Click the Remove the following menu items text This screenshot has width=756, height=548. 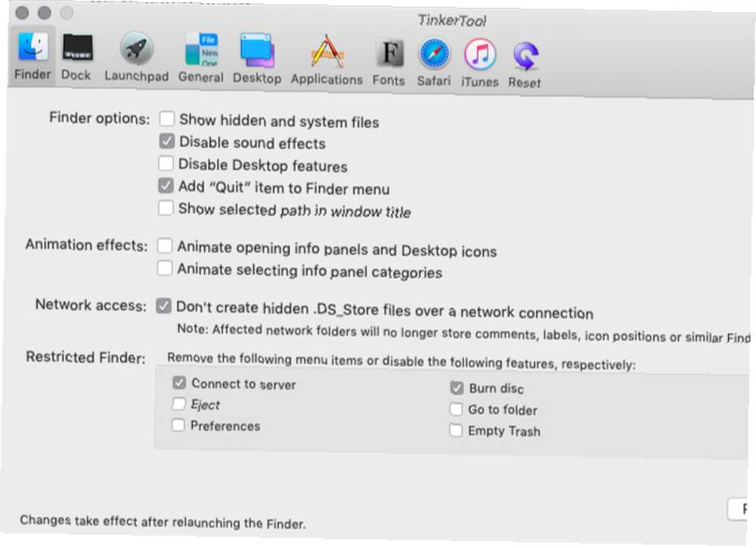click(x=401, y=361)
